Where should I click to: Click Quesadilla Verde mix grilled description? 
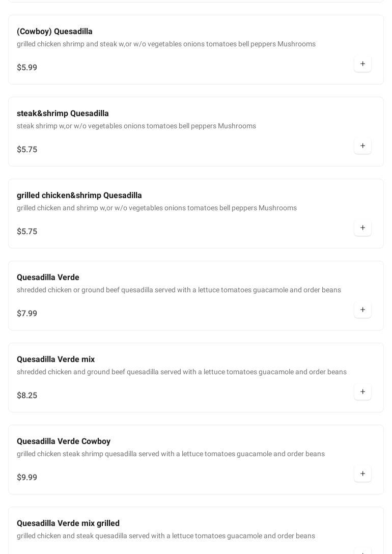tap(166, 536)
